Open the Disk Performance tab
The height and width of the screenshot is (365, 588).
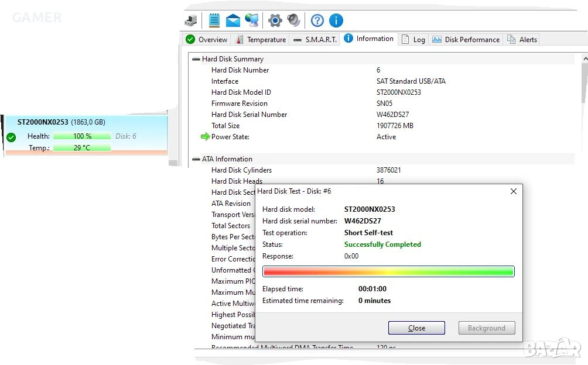click(466, 40)
